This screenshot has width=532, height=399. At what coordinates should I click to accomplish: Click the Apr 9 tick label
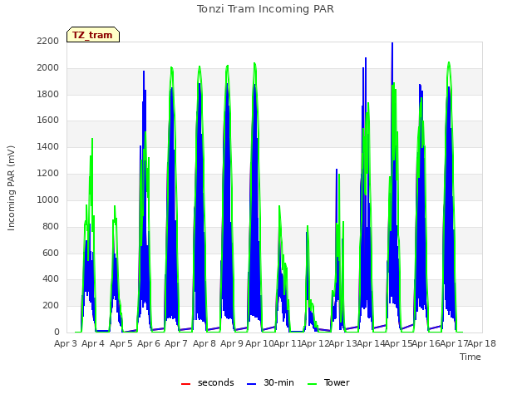tap(232, 343)
